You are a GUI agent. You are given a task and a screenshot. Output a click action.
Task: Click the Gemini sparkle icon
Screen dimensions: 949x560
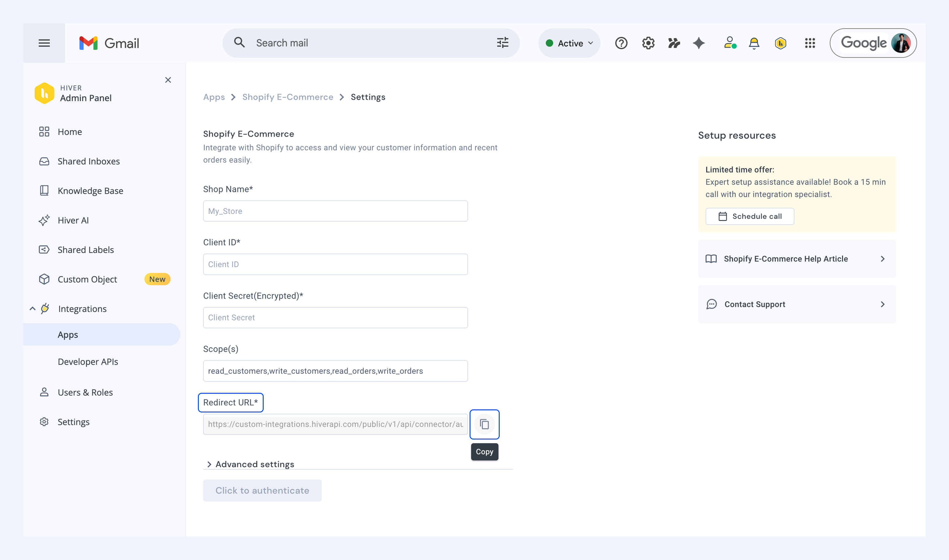click(x=699, y=43)
